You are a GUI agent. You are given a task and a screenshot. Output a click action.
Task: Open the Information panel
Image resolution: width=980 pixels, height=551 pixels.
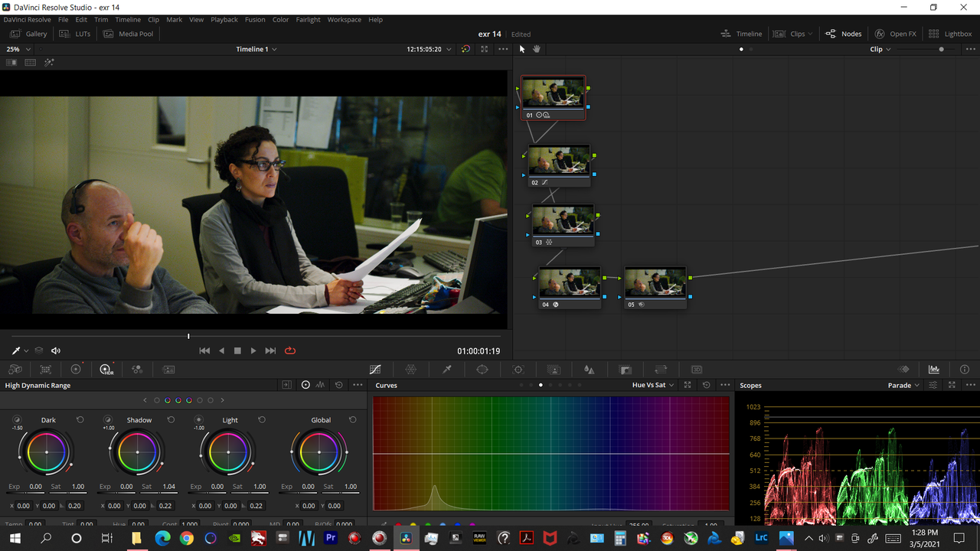[x=964, y=370]
